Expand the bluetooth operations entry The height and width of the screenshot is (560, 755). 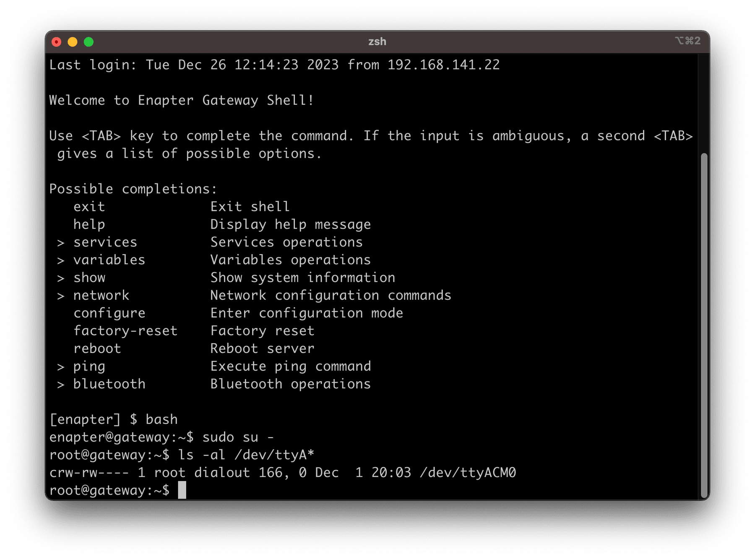pos(109,384)
